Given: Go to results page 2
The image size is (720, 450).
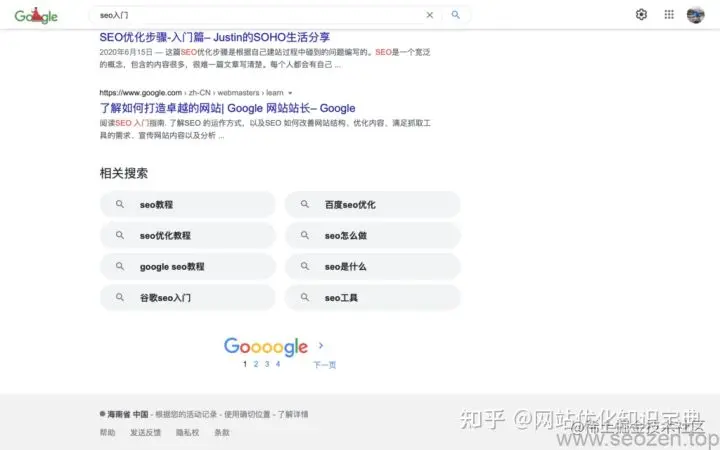Looking at the screenshot, I should (256, 364).
